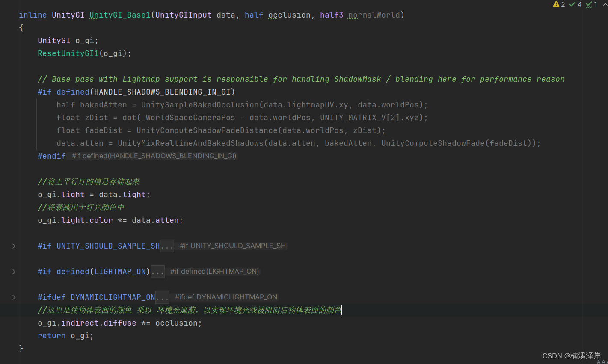Click 'o_gi.indirect.diffuse' identifier

(87, 323)
